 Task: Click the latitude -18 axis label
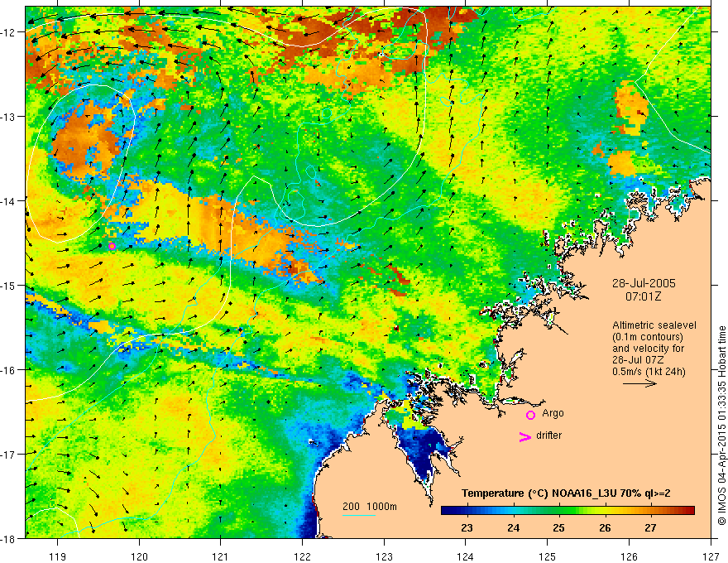9,539
